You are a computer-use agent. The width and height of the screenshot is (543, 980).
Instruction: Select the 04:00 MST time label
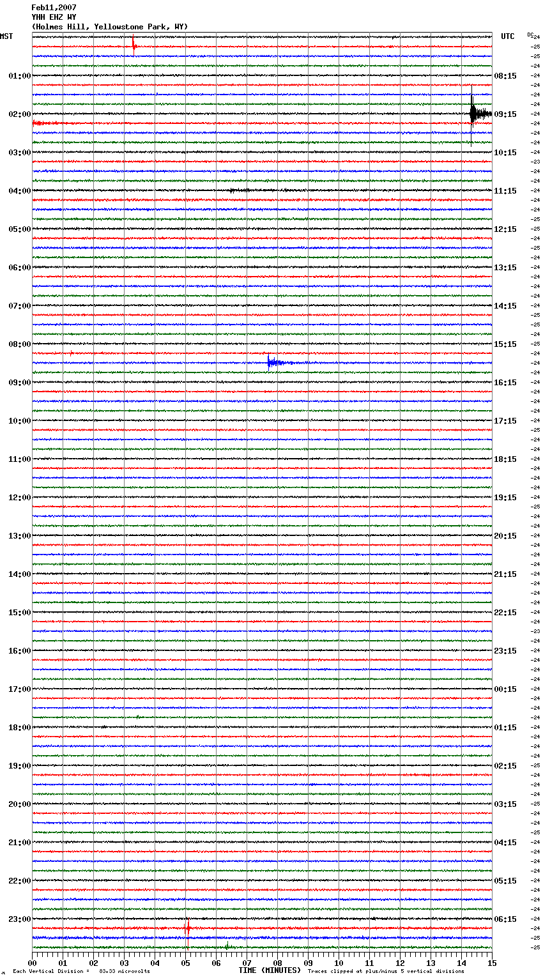[19, 191]
